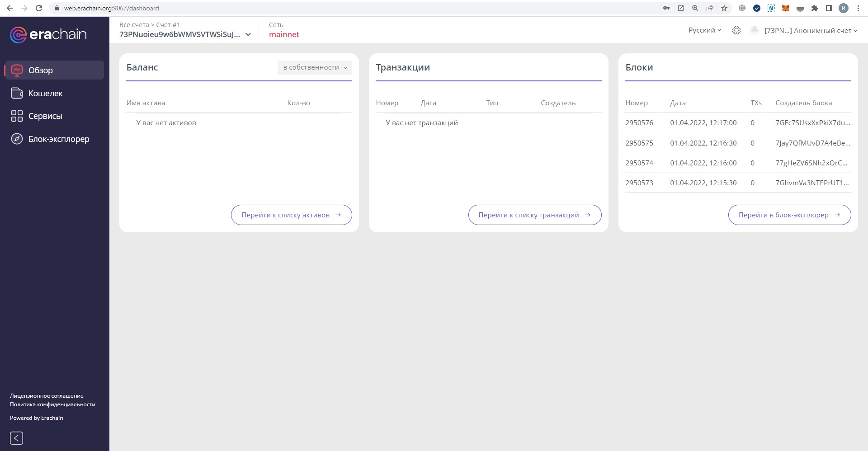Expand the Анонимный счет account menu
Image resolution: width=868 pixels, height=451 pixels.
coord(811,31)
